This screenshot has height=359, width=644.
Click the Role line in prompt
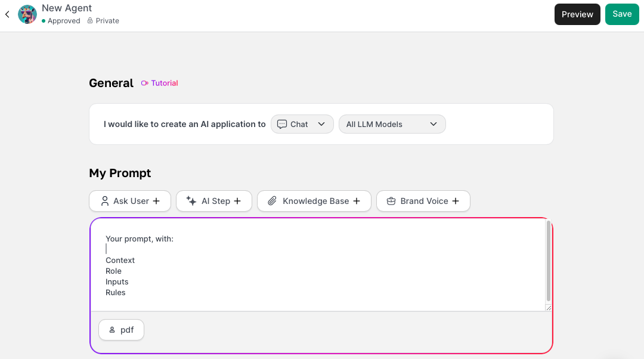[113, 271]
